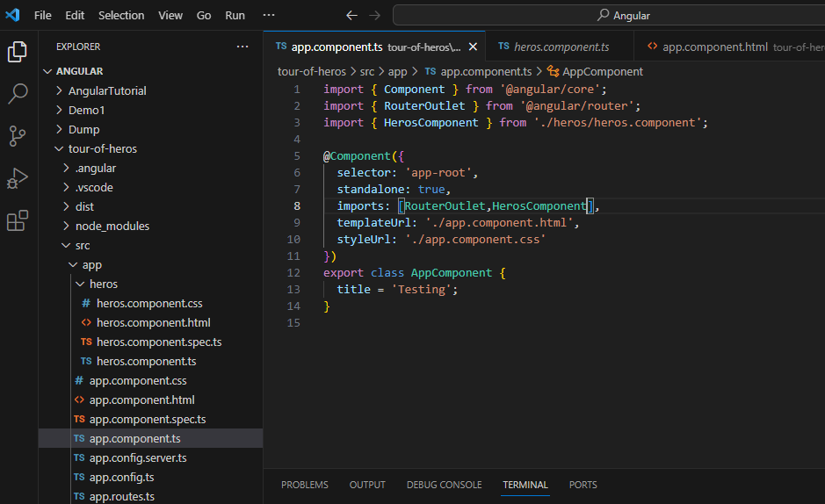Click AppComponent in the breadcrumb
The width and height of the screenshot is (825, 504).
(602, 71)
